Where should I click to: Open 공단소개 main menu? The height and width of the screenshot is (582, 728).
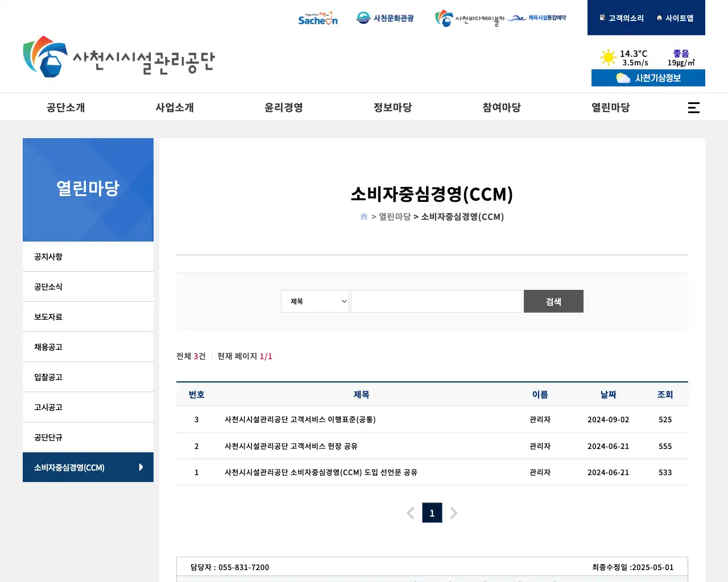click(x=66, y=107)
